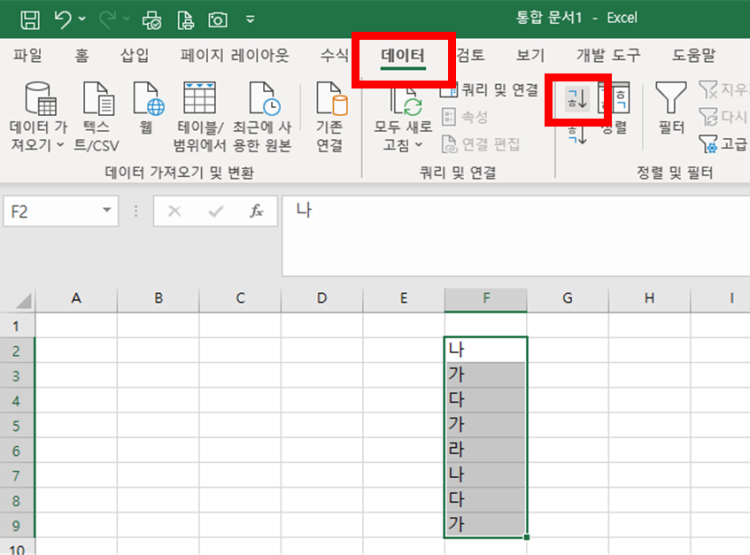The image size is (750, 555).
Task: Open the 데이터 가져오기 dropdown
Action: pos(38,117)
